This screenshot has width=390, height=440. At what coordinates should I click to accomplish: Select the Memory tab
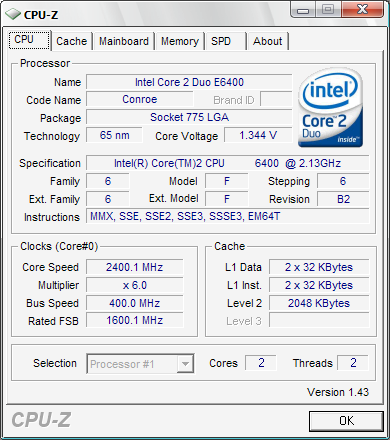[180, 41]
